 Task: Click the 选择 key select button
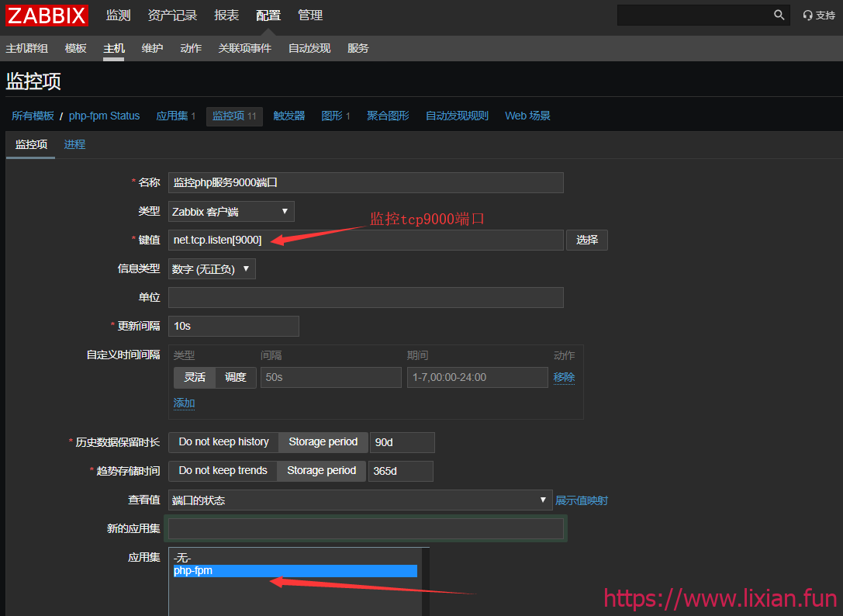[x=587, y=240]
